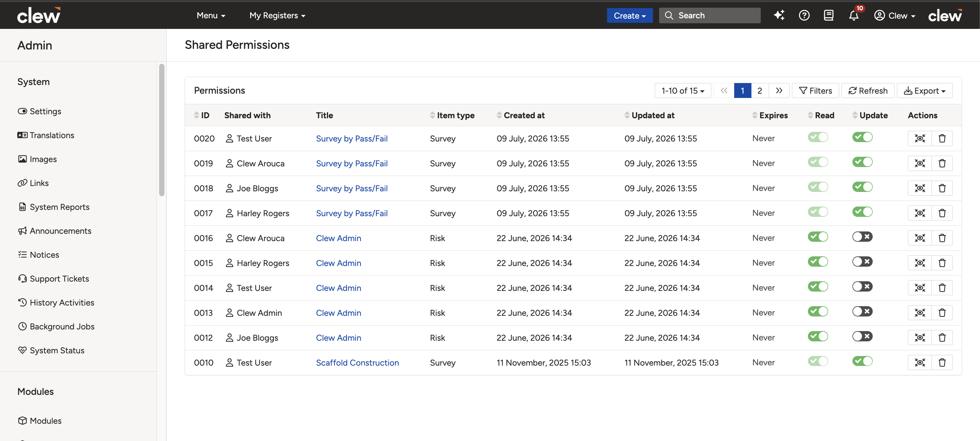
Task: Disable Read permission for row 0012
Action: click(x=818, y=336)
